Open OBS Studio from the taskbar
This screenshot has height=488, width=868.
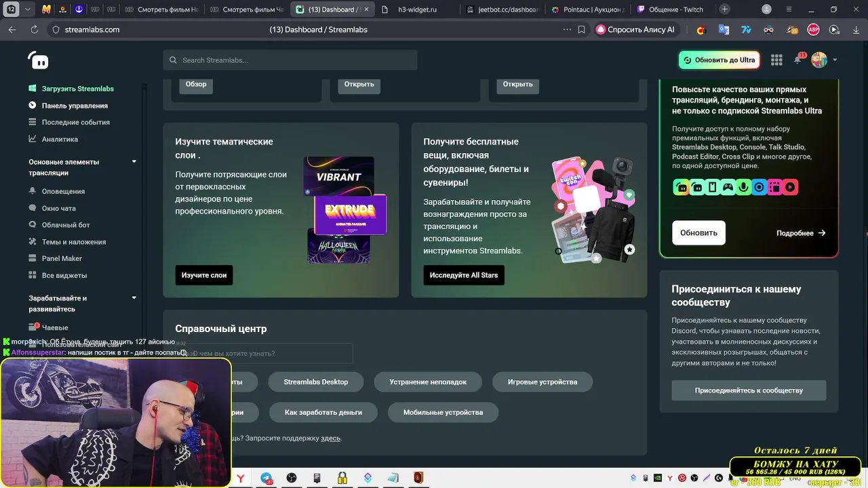(x=292, y=479)
